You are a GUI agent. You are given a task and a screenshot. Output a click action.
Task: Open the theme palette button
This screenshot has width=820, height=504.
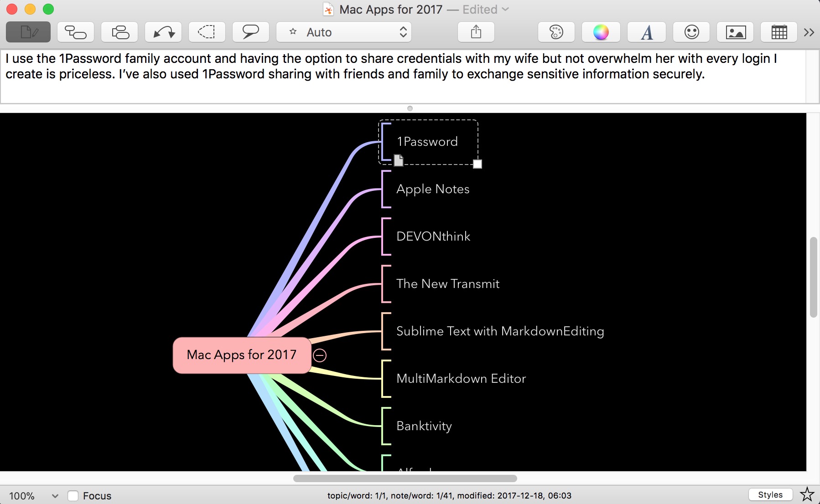[x=556, y=32]
